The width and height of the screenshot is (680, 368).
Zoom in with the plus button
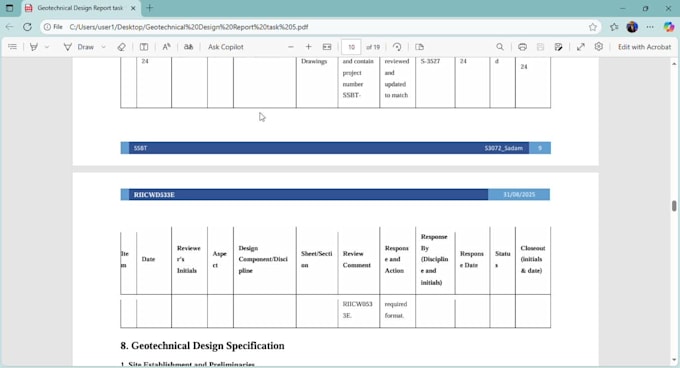tap(308, 47)
